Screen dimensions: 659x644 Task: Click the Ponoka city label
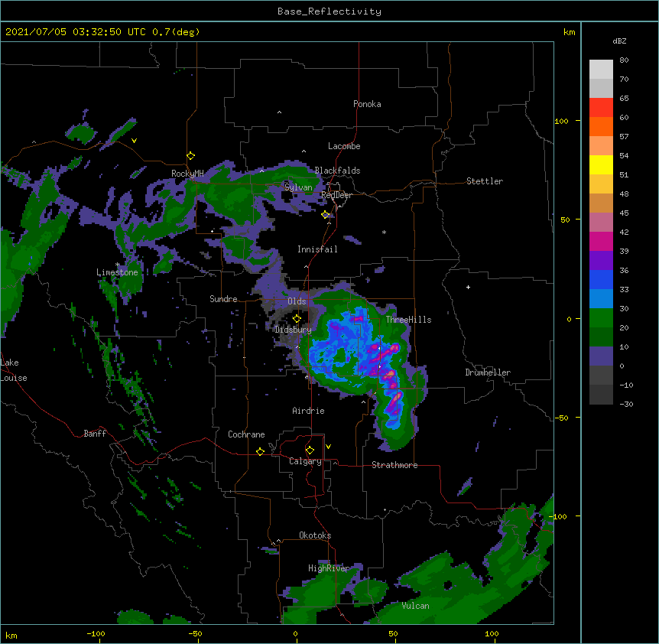pos(367,104)
